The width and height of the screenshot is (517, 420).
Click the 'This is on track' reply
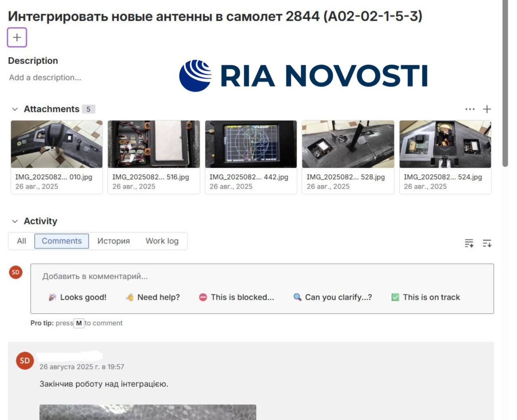click(426, 297)
